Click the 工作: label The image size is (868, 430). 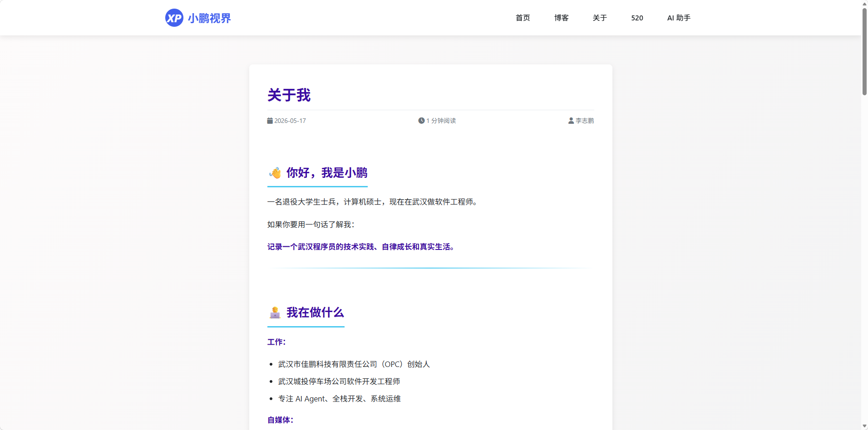click(276, 342)
